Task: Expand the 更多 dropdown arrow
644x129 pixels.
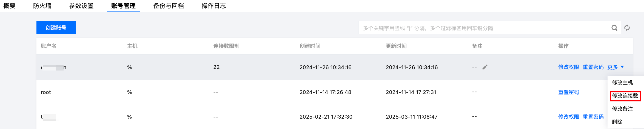Action: (622, 67)
